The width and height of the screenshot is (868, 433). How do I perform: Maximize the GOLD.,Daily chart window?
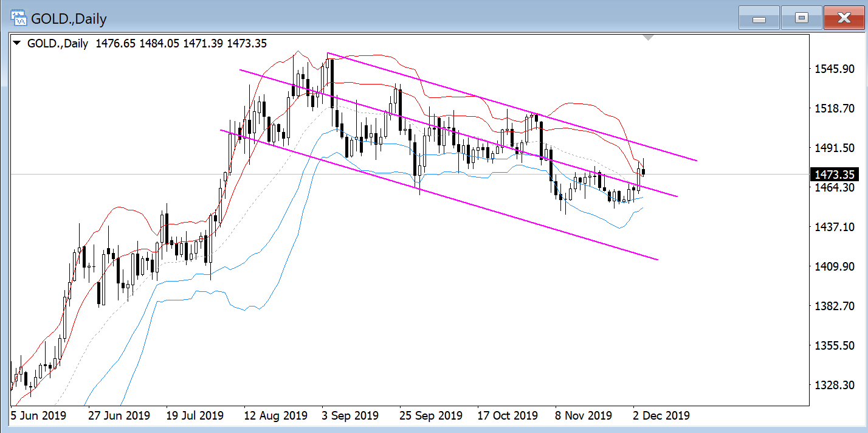(x=801, y=19)
